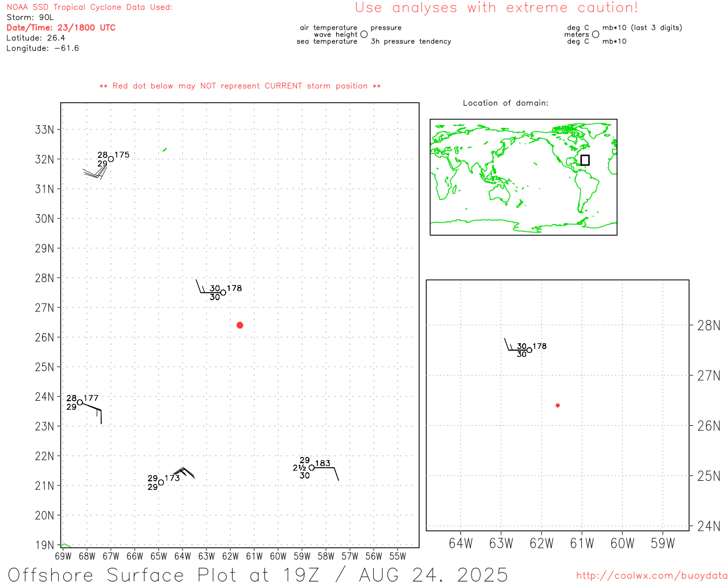The image size is (728, 582).
Task: Click the 69W longitude axis label
Action: click(x=63, y=556)
